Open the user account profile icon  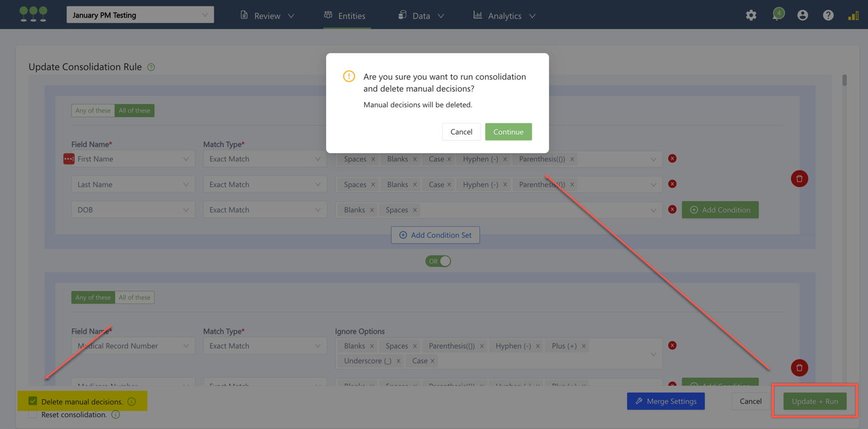pos(802,15)
